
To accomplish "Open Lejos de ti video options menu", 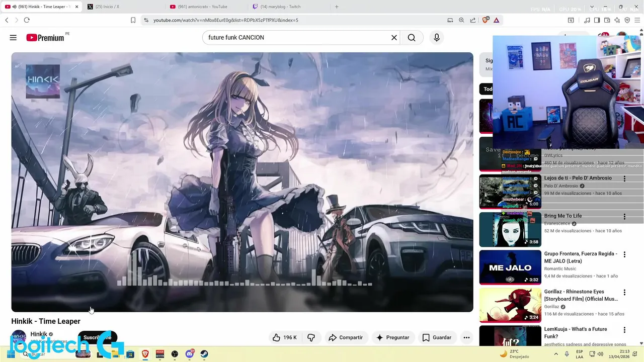I will (624, 178).
